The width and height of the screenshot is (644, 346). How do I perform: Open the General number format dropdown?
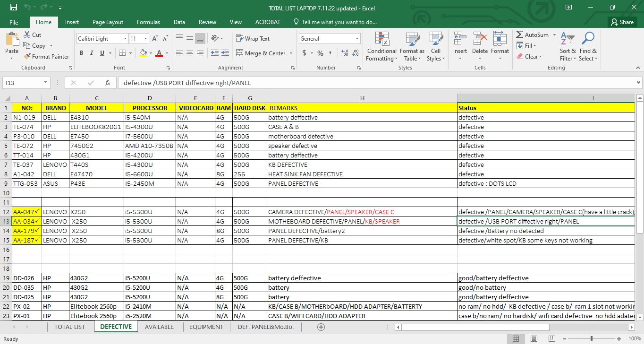357,39
